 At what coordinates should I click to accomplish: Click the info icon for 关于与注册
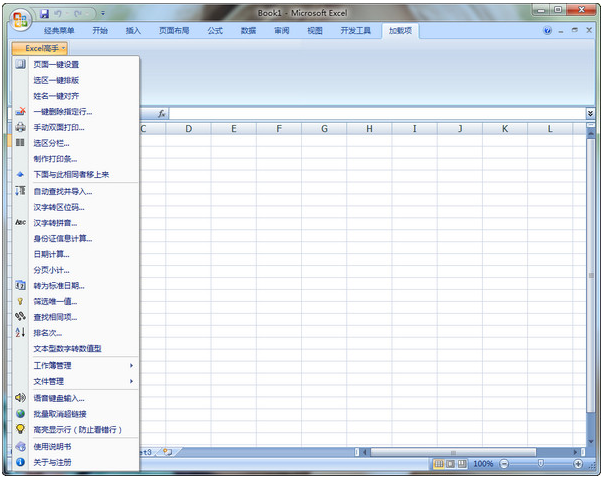coord(21,462)
